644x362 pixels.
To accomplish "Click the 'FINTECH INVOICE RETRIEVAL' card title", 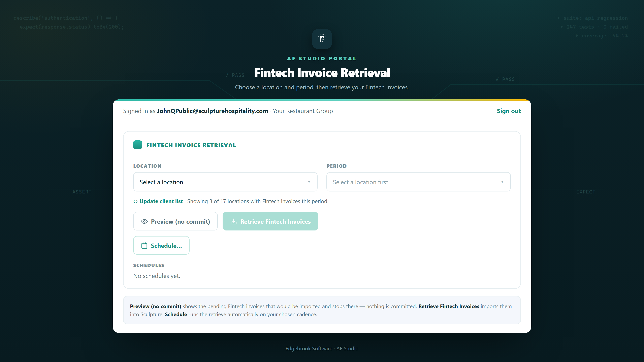I will pyautogui.click(x=191, y=145).
